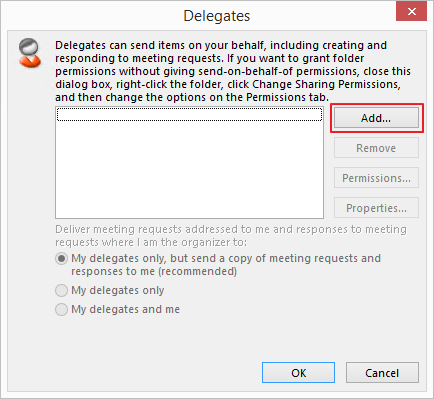Click the delegates description paragraph

pos(233,71)
